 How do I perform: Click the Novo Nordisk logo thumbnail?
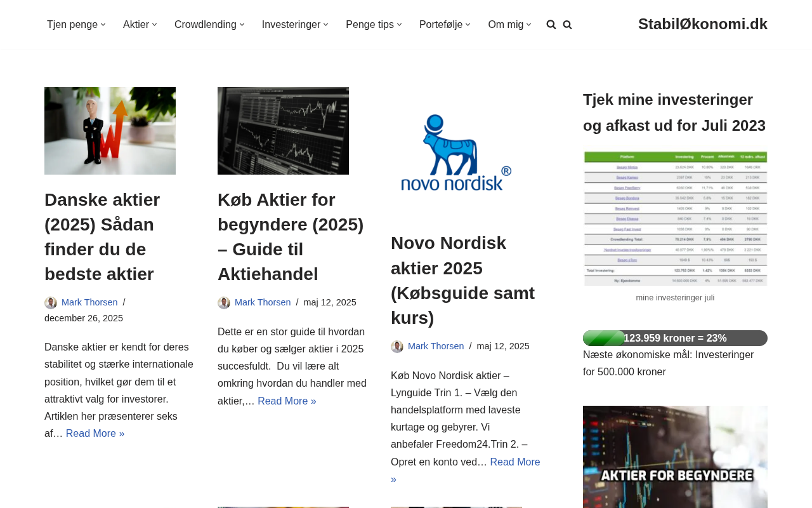coord(456,152)
